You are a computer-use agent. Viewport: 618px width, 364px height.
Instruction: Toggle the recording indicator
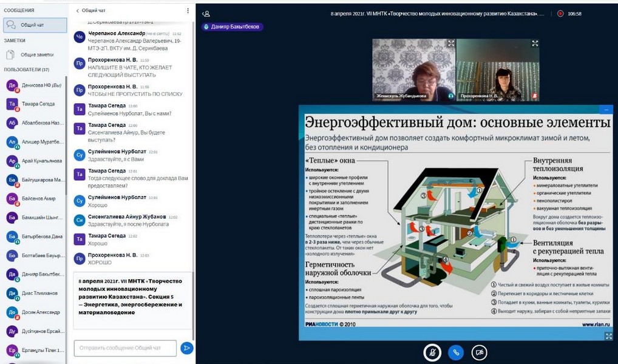tap(560, 13)
